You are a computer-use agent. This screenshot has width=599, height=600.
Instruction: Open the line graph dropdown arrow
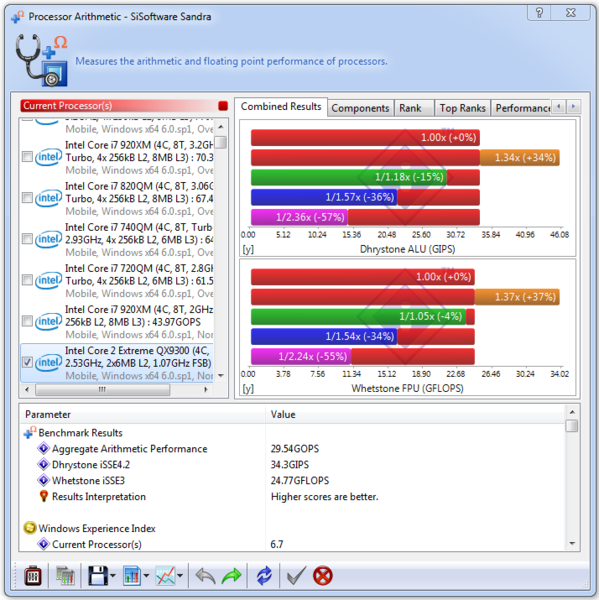point(180,576)
